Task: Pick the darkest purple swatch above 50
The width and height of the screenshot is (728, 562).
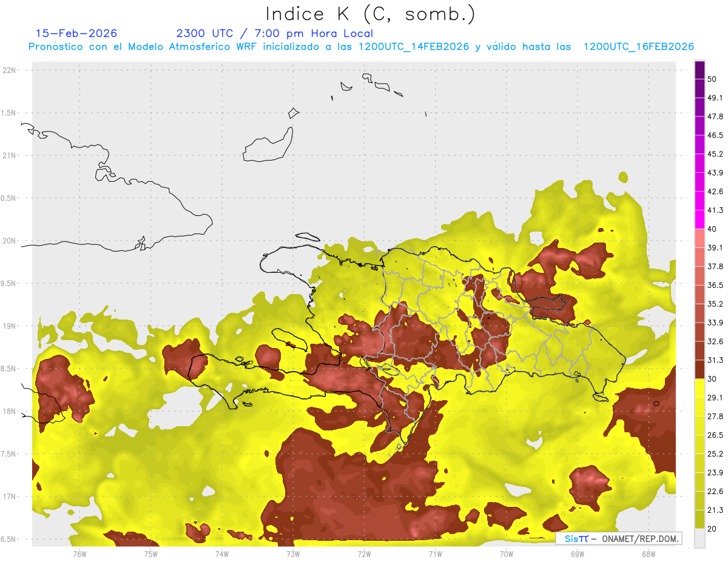Action: [699, 70]
